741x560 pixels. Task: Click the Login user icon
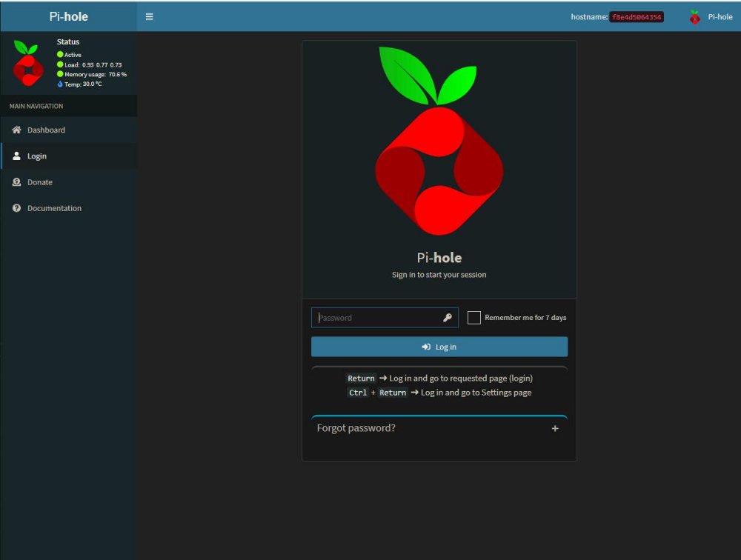click(16, 156)
